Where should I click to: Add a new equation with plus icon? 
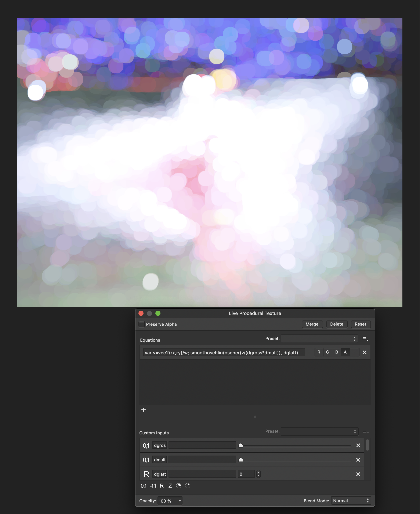(144, 410)
